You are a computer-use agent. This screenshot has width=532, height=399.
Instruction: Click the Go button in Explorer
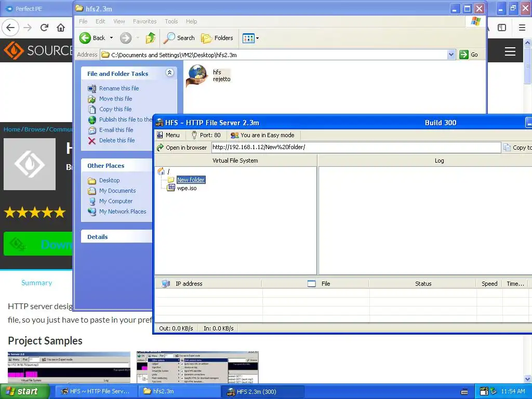(x=469, y=55)
